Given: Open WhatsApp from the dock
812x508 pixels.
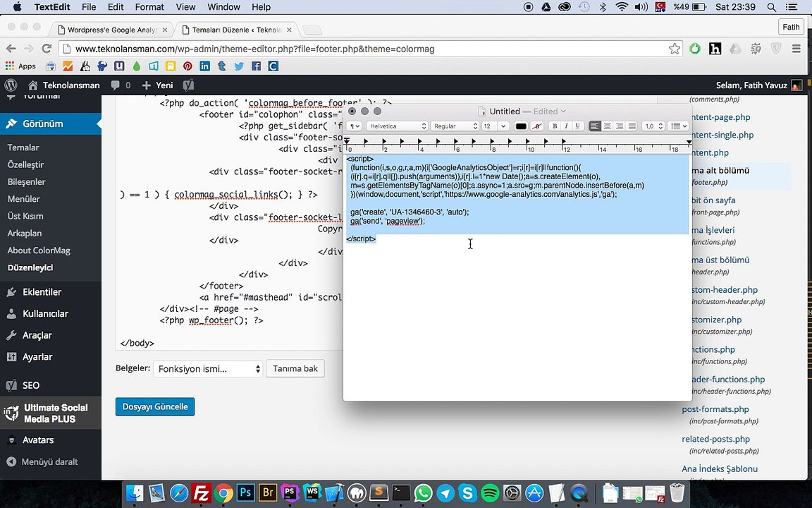Looking at the screenshot, I should tap(423, 493).
